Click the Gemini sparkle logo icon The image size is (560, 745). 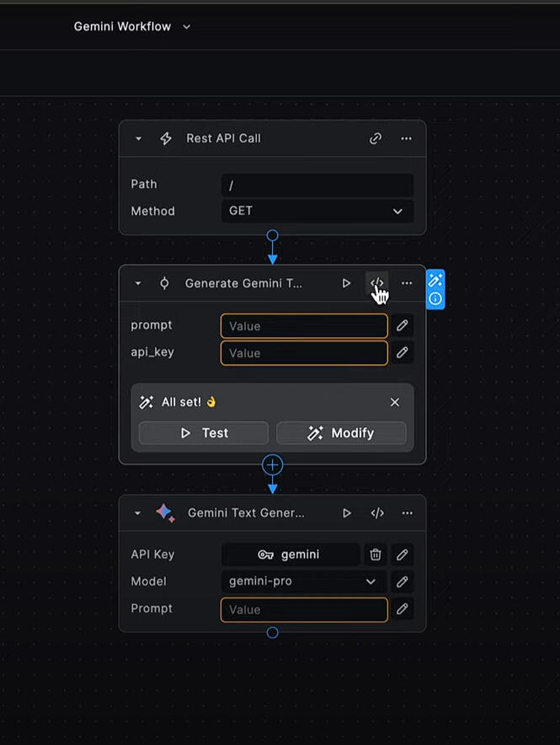[165, 513]
